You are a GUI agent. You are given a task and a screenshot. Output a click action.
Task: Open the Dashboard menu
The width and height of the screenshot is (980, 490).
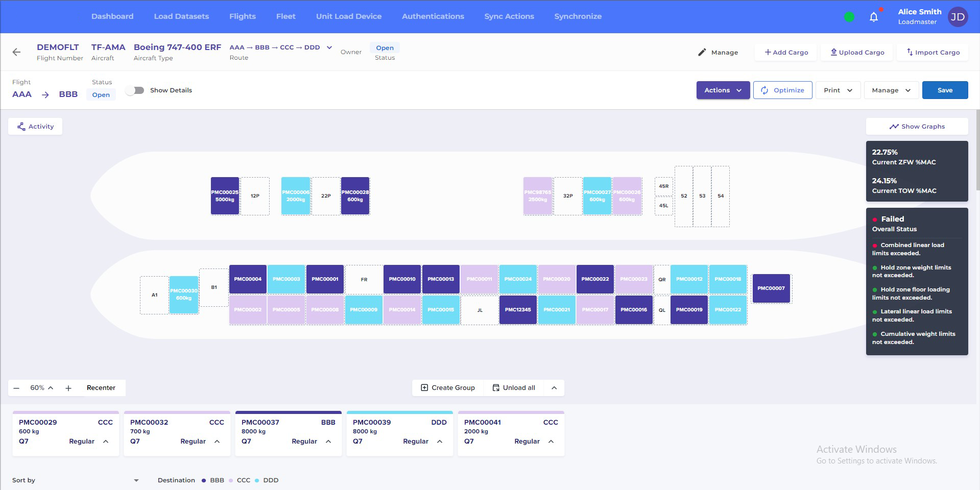[x=112, y=16]
